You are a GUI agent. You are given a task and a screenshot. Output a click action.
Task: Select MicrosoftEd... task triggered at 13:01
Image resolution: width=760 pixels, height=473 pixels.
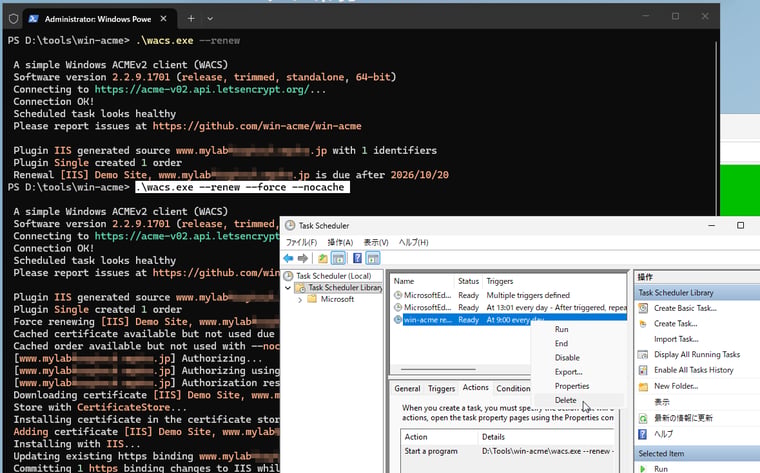coord(510,307)
